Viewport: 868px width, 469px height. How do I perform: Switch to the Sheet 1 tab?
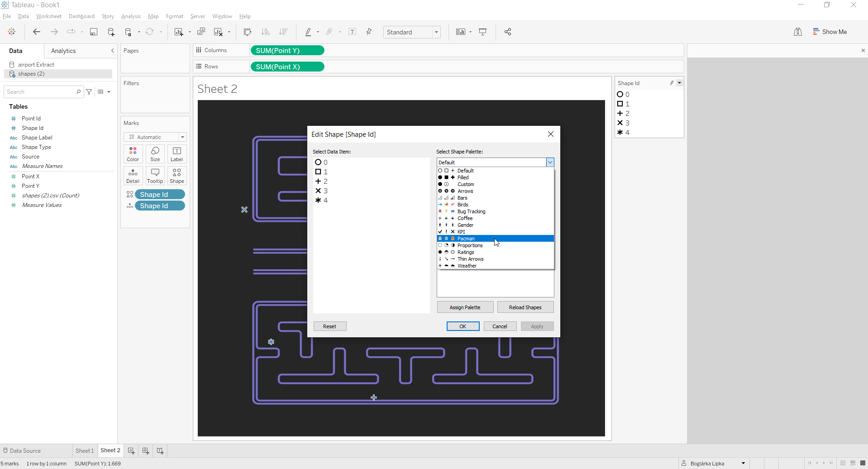click(85, 450)
